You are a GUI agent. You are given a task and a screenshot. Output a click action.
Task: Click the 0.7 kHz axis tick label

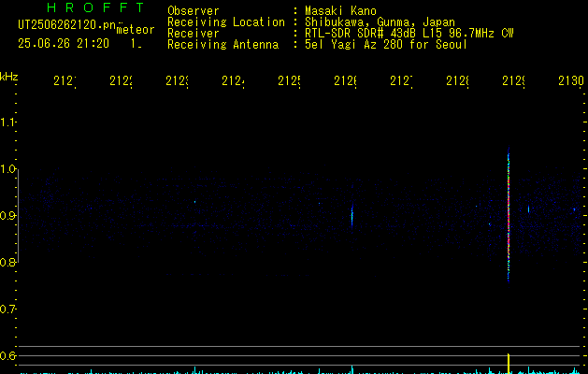7,309
